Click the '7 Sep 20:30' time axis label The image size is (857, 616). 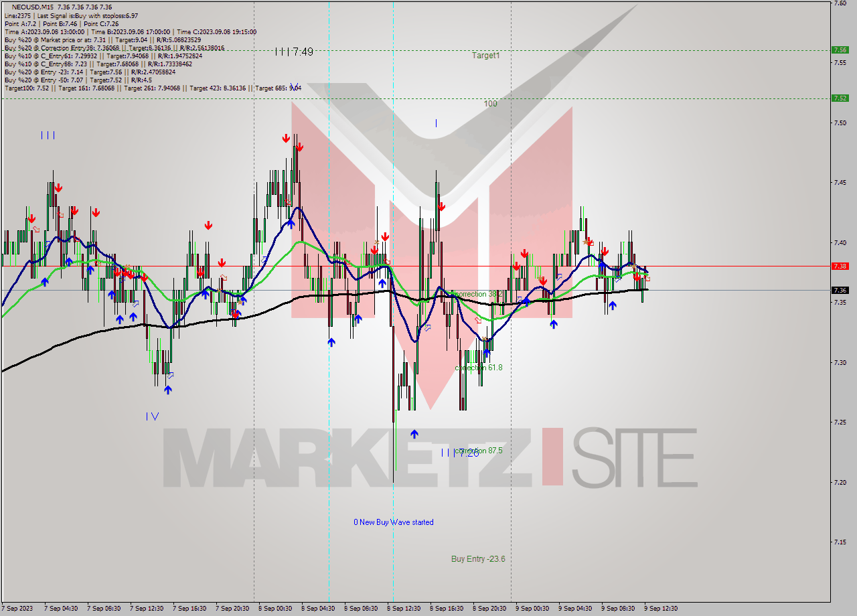(x=232, y=609)
